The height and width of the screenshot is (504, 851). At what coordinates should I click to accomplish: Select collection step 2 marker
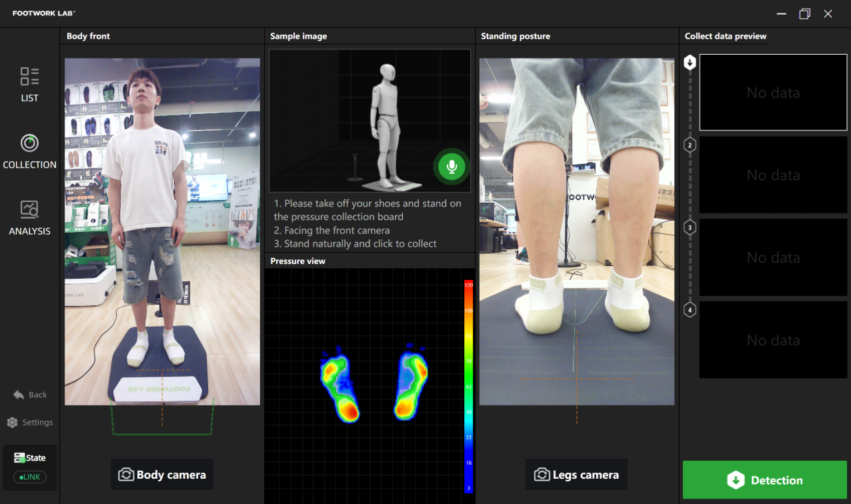coord(690,145)
